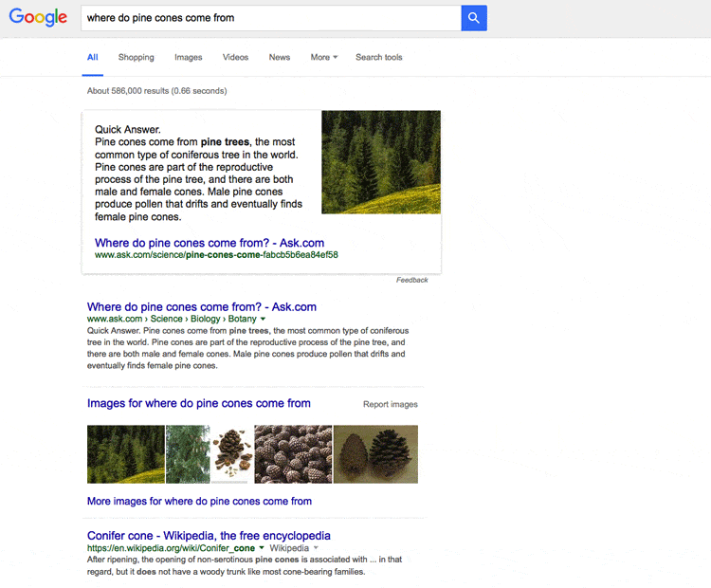The height and width of the screenshot is (588, 711).
Task: Expand gray arrow beside Wikipedia label
Action: [x=316, y=548]
